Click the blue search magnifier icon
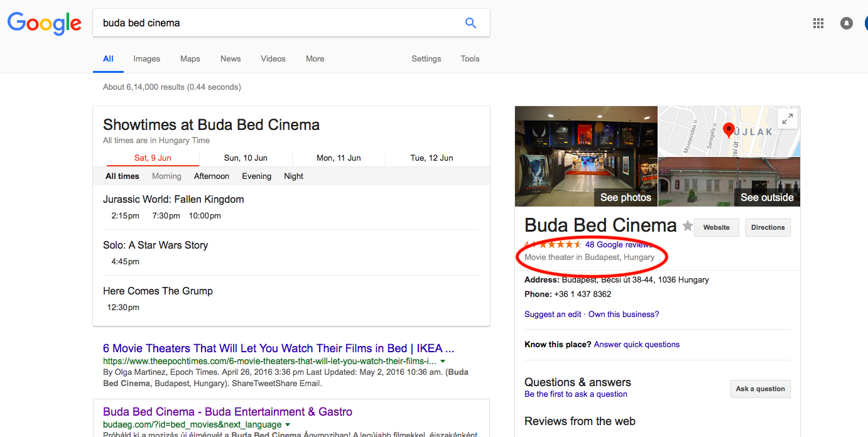Viewport: 868px width, 437px height. 470,23
